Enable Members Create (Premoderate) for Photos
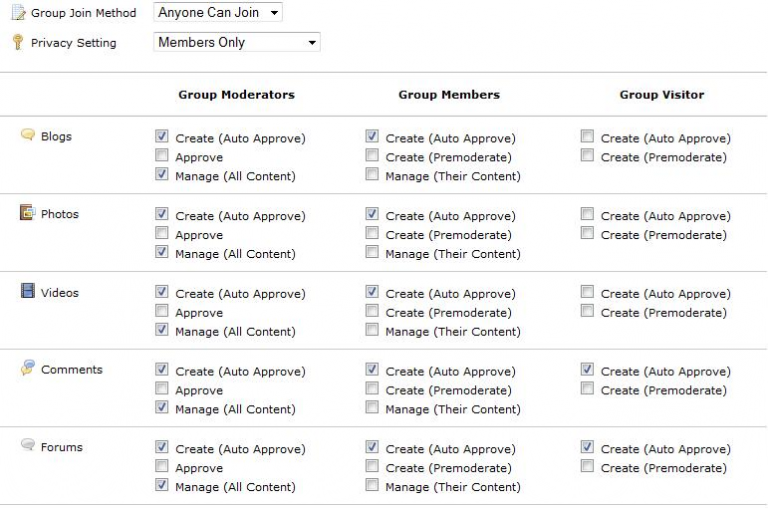 point(372,233)
